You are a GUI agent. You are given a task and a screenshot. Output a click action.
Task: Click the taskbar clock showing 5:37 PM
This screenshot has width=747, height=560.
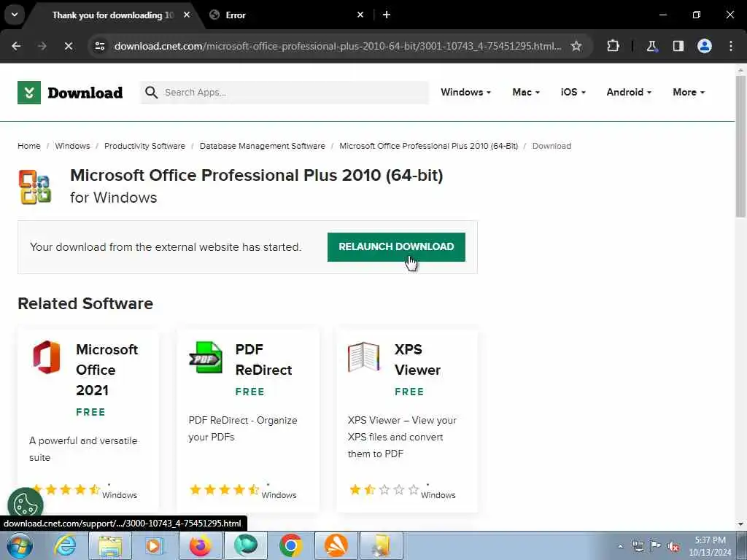click(710, 546)
